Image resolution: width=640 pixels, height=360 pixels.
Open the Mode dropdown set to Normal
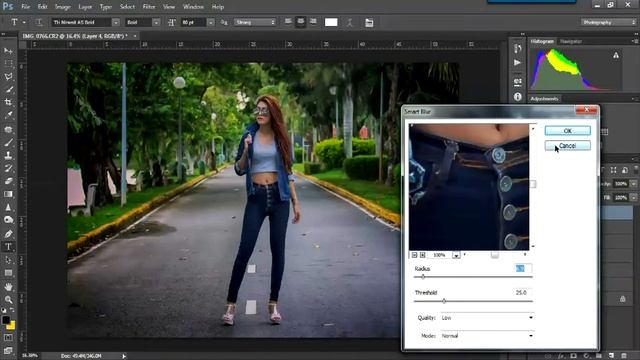click(487, 336)
